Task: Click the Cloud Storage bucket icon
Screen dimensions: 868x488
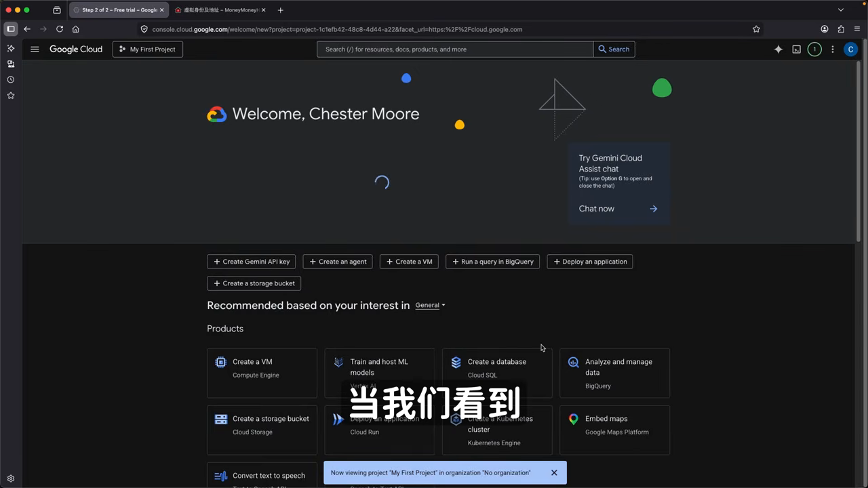Action: pos(220,420)
